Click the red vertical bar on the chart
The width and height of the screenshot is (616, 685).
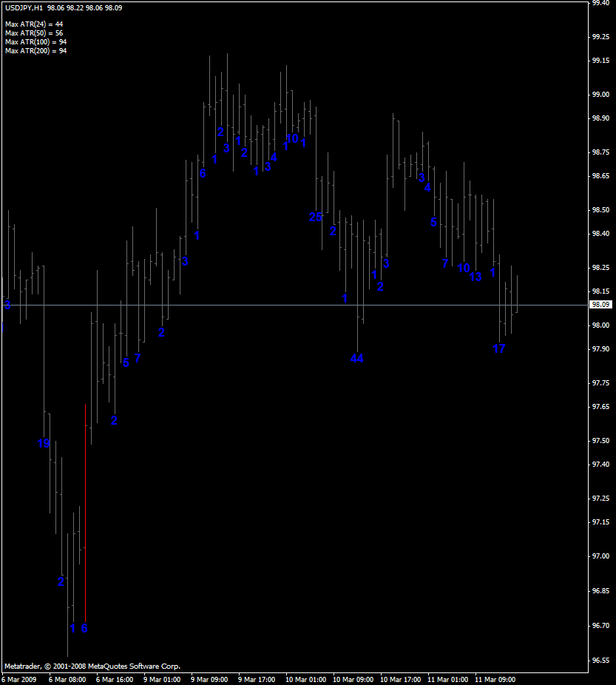click(x=86, y=513)
